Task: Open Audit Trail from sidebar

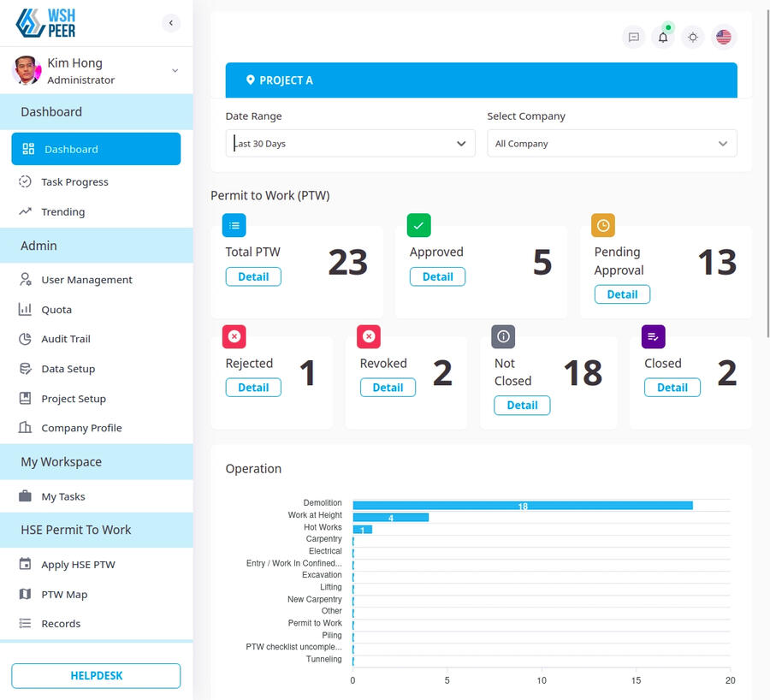Action: click(x=66, y=339)
